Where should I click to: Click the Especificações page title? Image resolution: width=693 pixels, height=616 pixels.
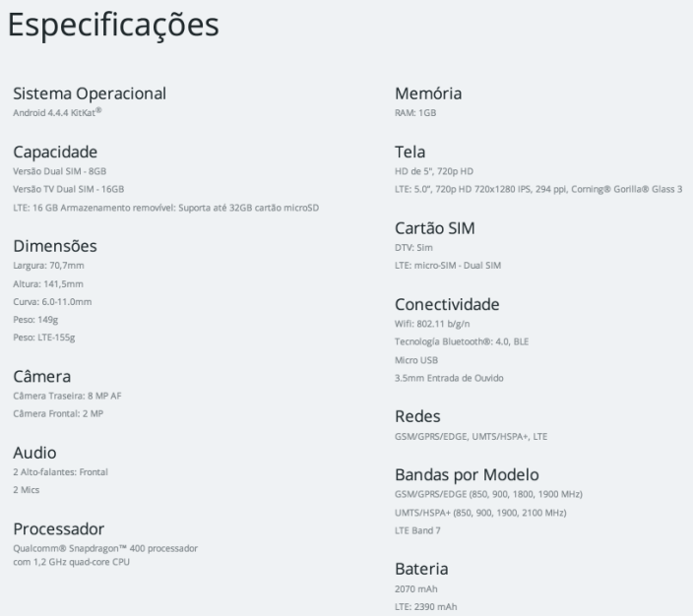[114, 28]
